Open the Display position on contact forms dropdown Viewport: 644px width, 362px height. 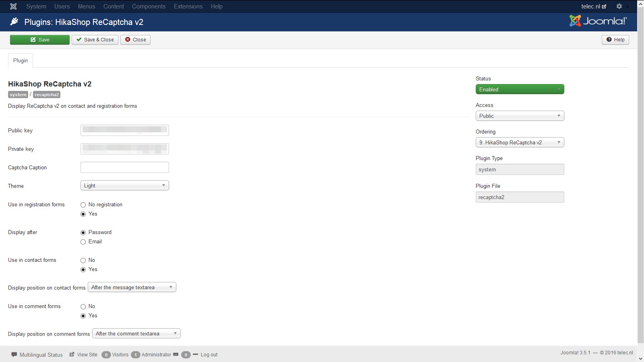(132, 287)
